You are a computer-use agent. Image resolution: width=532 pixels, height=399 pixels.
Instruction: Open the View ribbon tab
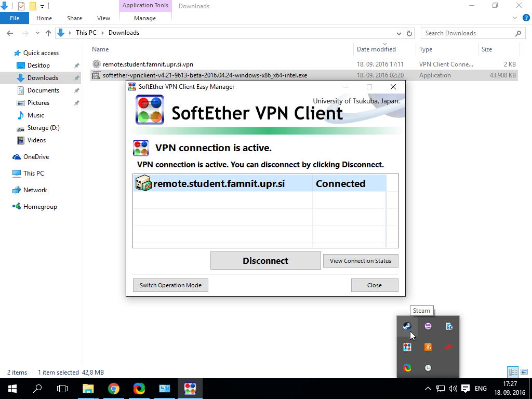[103, 18]
